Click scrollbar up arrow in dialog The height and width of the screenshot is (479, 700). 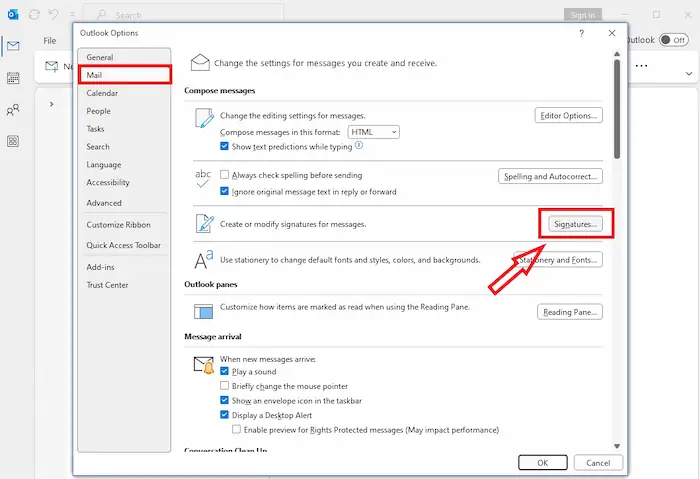click(x=617, y=54)
